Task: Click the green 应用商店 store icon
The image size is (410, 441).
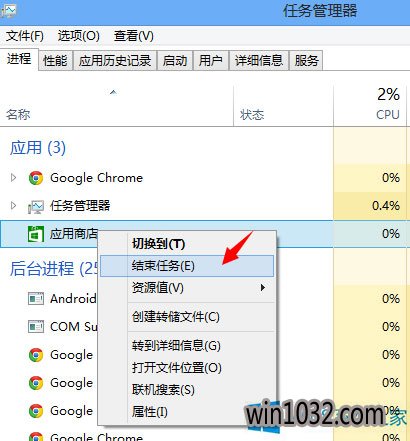Action: tap(36, 234)
